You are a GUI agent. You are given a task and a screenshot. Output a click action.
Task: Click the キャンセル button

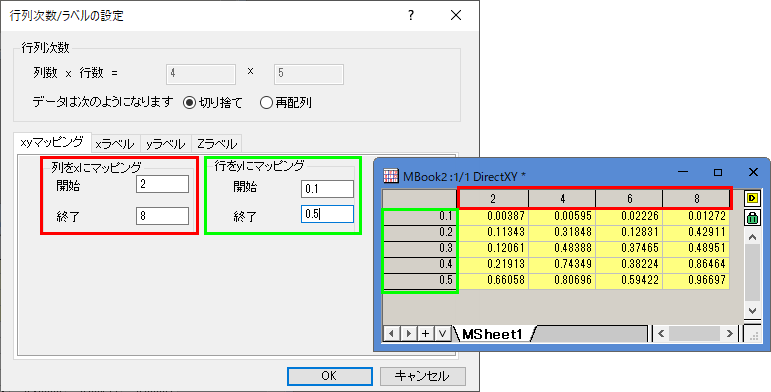[x=422, y=376]
